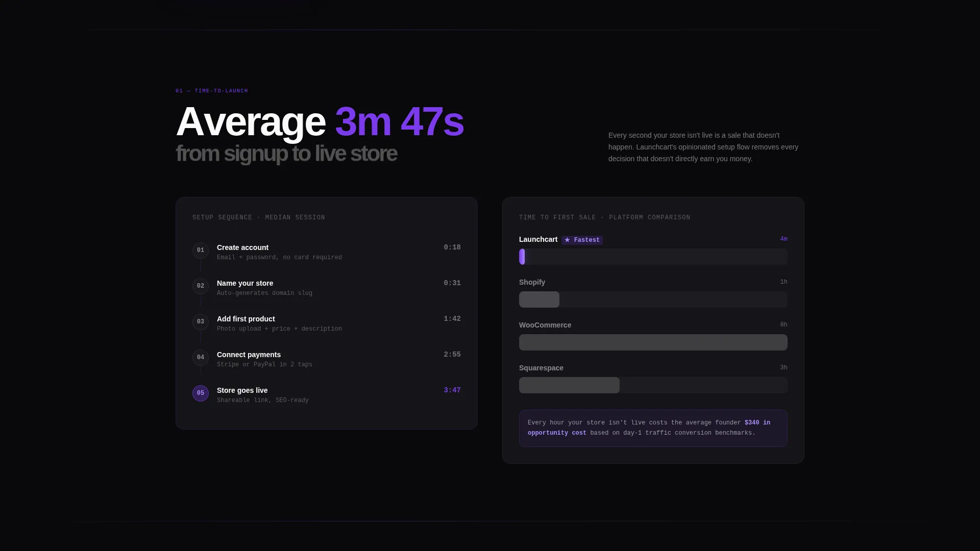
Task: Select the Create account step title
Action: 242,247
